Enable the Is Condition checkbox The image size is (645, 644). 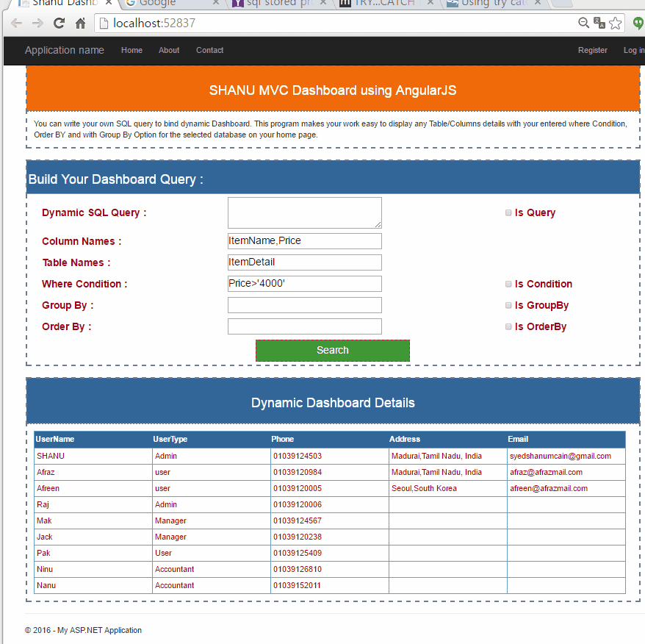[x=508, y=284]
